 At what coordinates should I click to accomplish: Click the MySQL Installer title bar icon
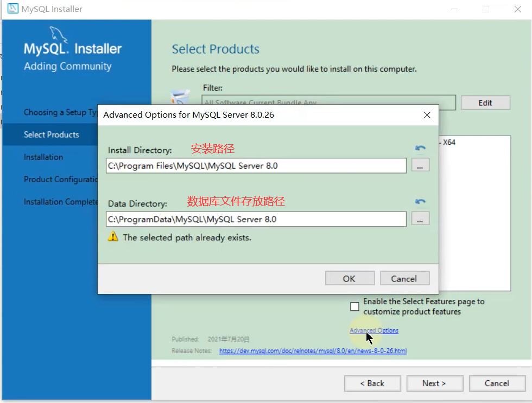[x=11, y=9]
